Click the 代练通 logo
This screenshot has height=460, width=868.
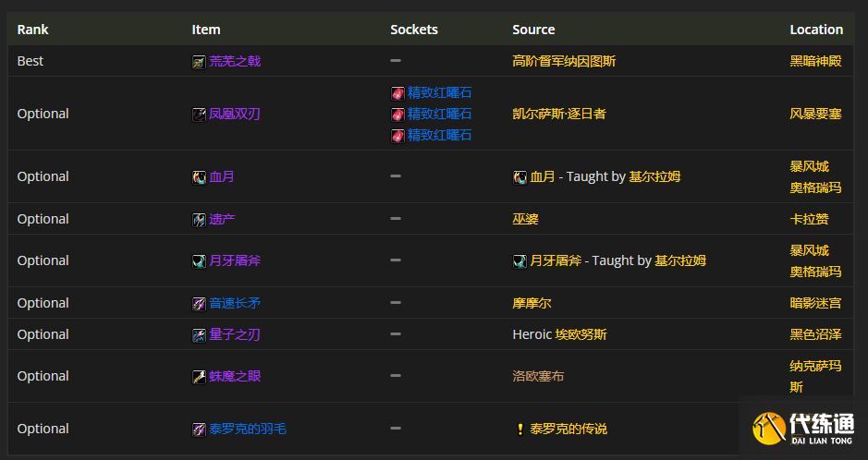click(803, 429)
